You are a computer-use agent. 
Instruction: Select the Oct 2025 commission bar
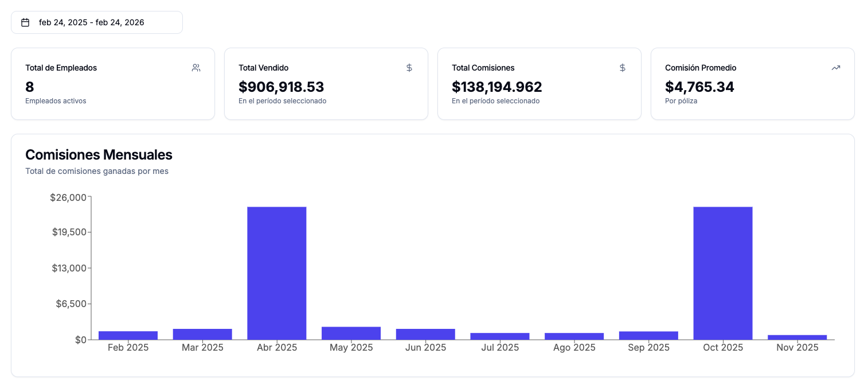tap(722, 273)
